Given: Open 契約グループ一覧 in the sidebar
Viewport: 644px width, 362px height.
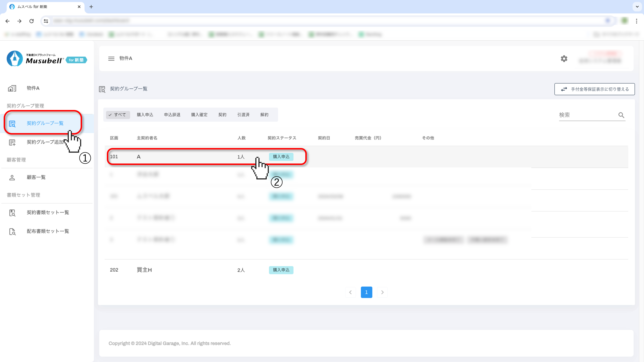Looking at the screenshot, I should pyautogui.click(x=45, y=123).
